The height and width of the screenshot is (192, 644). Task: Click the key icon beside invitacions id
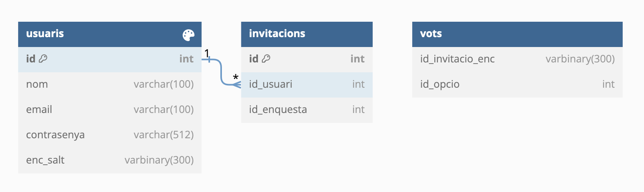coord(266,58)
